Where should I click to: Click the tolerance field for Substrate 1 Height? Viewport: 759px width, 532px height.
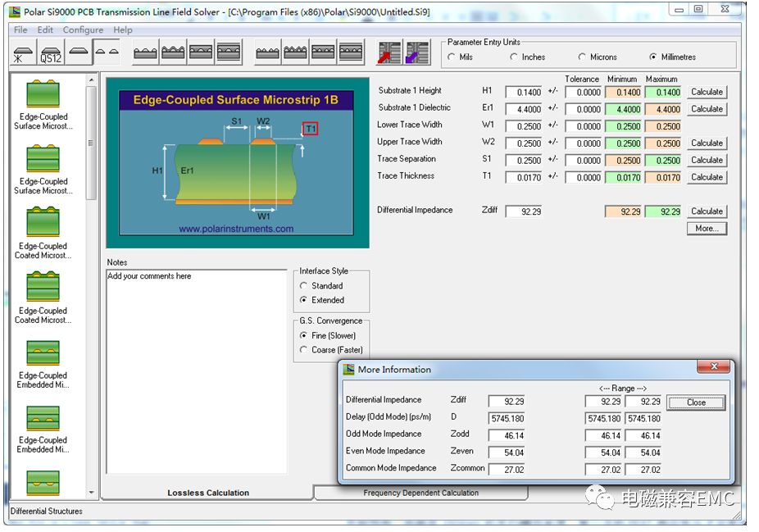pos(584,92)
